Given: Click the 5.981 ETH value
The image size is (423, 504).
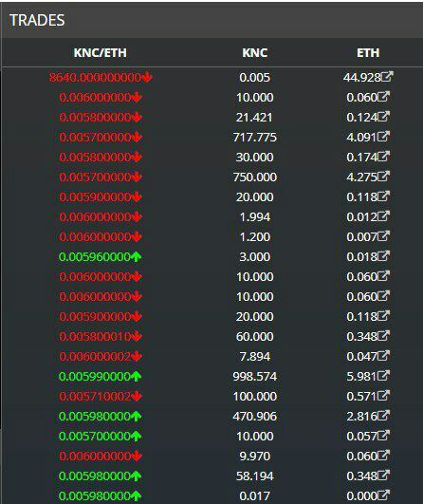Looking at the screenshot, I should coord(361,377).
